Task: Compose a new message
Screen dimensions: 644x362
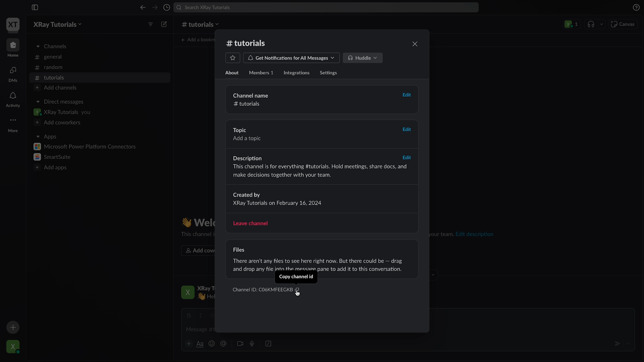Action: [164, 24]
